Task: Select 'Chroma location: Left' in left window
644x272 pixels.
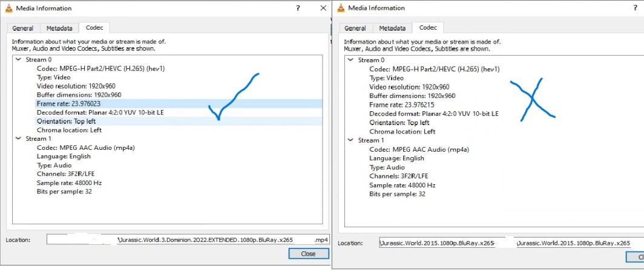Action: [x=69, y=130]
